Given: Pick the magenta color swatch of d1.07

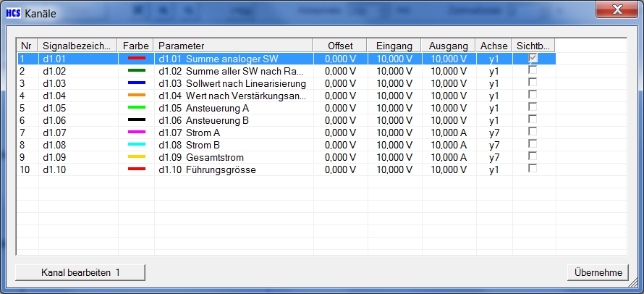Looking at the screenshot, I should point(137,133).
